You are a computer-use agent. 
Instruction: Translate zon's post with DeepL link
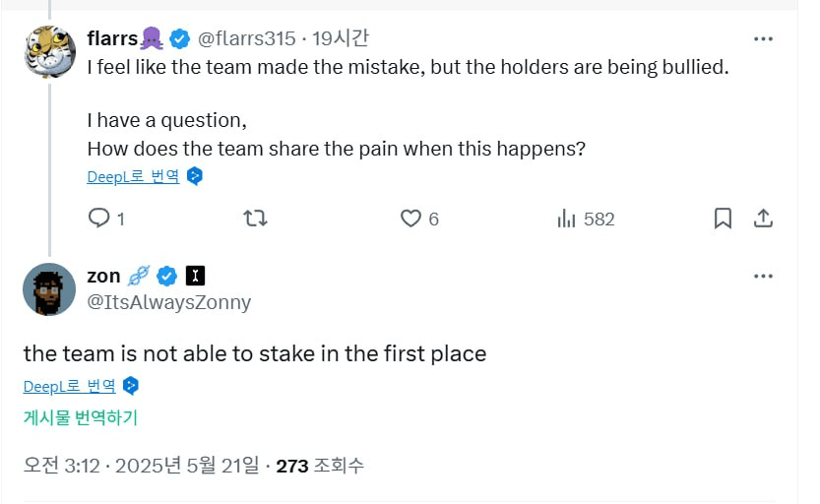point(70,386)
